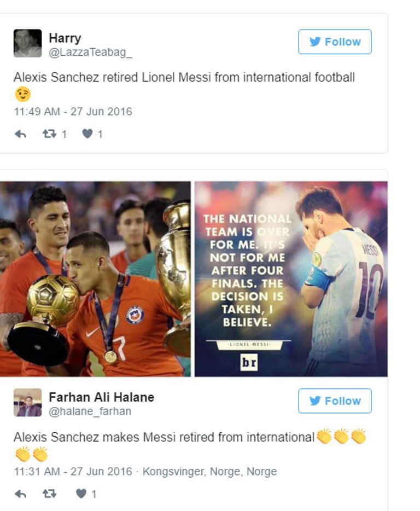
Task: Open the 11:31 AM - 27 Jun 2016 timestamp
Action: 73,471
